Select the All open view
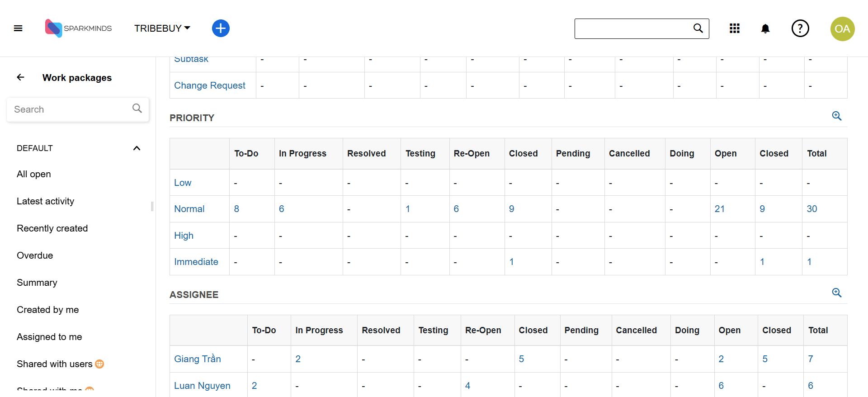868x397 pixels. (x=34, y=174)
